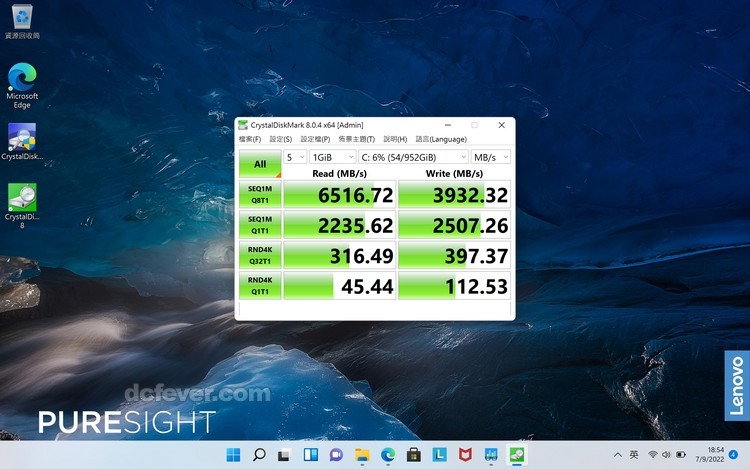Click the 397.37 random write result
750x469 pixels.
click(454, 255)
